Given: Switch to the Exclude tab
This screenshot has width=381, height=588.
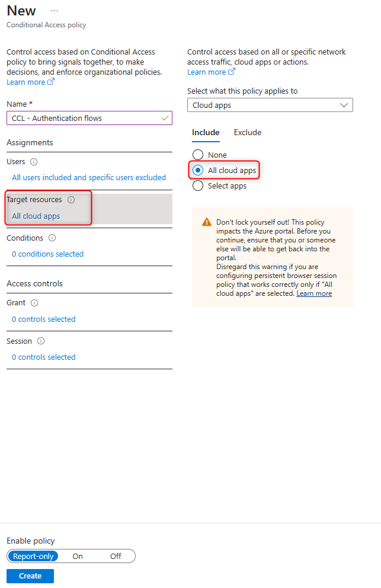Looking at the screenshot, I should [x=247, y=132].
